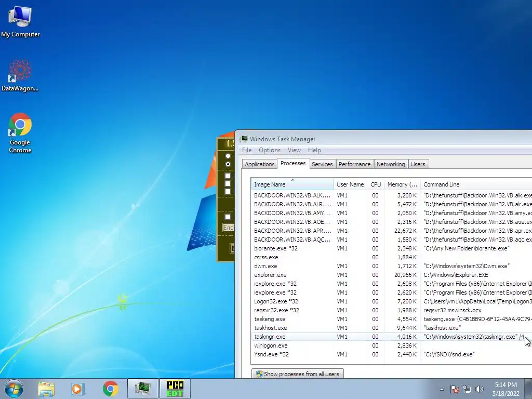The height and width of the screenshot is (399, 532).
Task: Select the filled lower radio button in dark window
Action: [228, 164]
